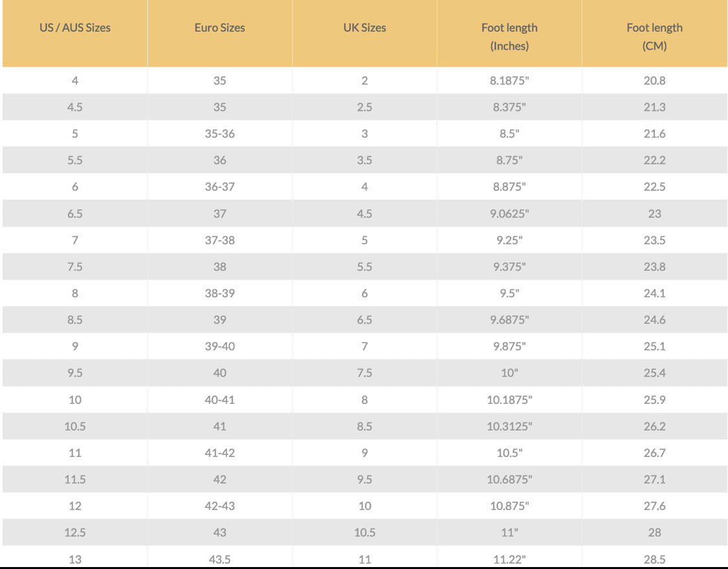Viewport: 728px width, 569px height.
Task: Select the Euro size 39-40 cell
Action: click(x=219, y=346)
